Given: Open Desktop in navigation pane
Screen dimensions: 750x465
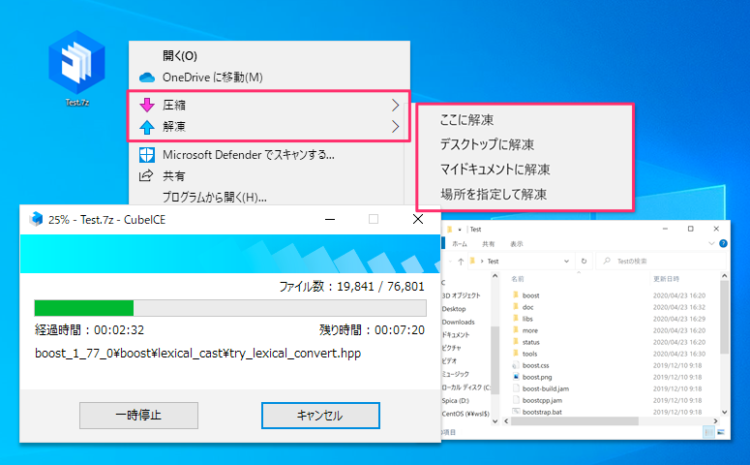Looking at the screenshot, I should [x=453, y=309].
